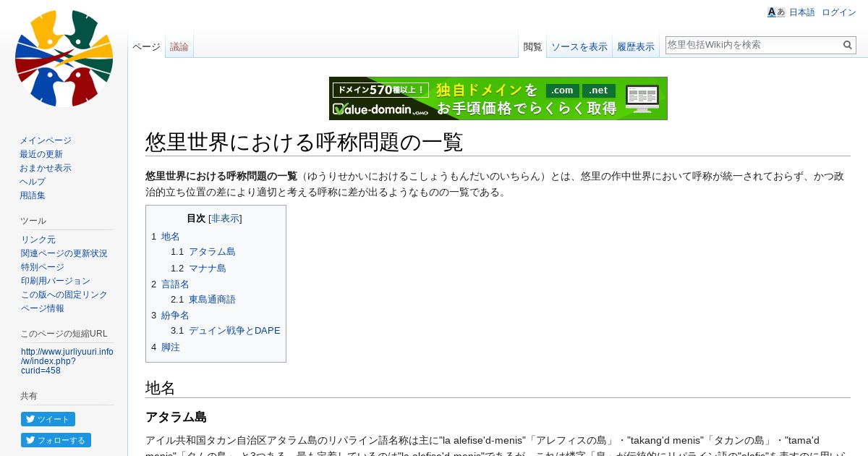Click the 地名 section heading
868x456 pixels.
[161, 388]
